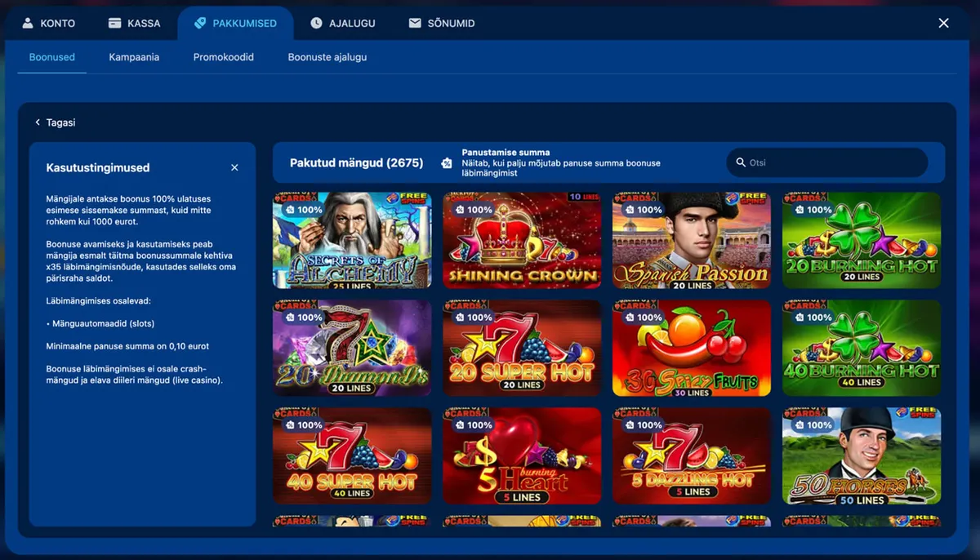This screenshot has width=980, height=560.
Task: Switch to the Kampaania sub-tab
Action: click(x=134, y=57)
